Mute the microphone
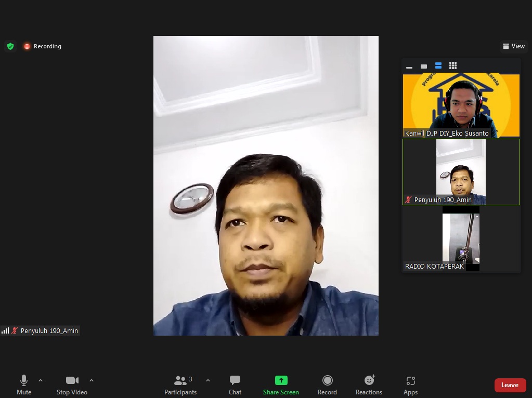This screenshot has height=398, width=532. click(24, 385)
